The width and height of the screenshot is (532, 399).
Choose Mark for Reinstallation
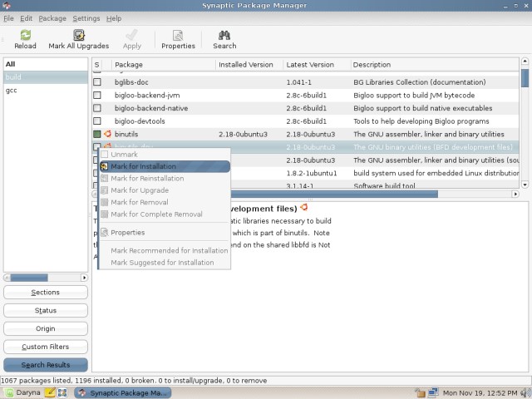165,178
